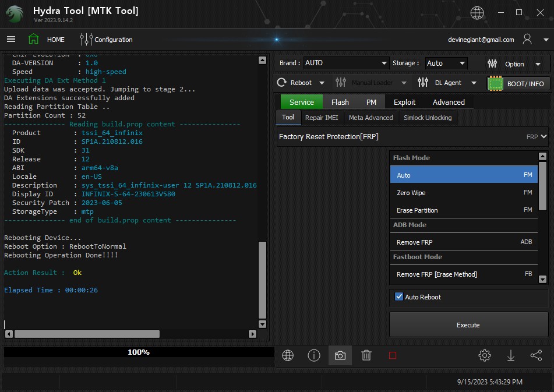554x392 pixels.
Task: Switch to the Flash tab
Action: coord(340,102)
